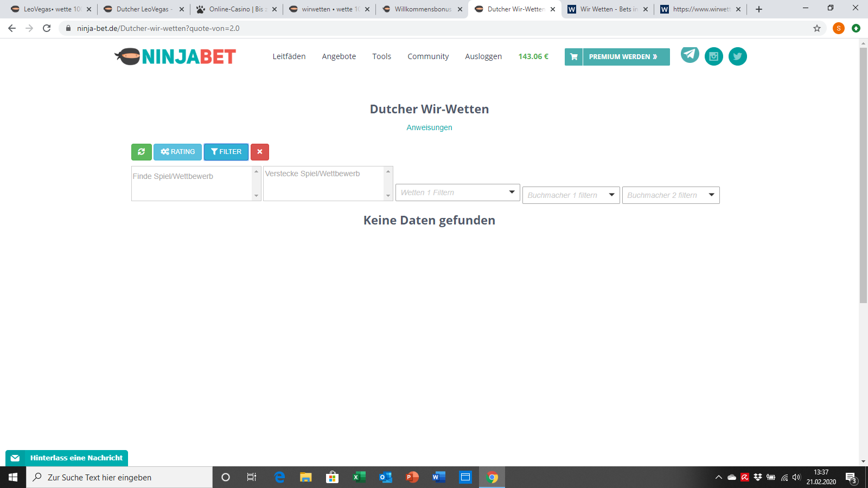The image size is (868, 488).
Task: Open Task View in the taskbar
Action: (x=252, y=477)
